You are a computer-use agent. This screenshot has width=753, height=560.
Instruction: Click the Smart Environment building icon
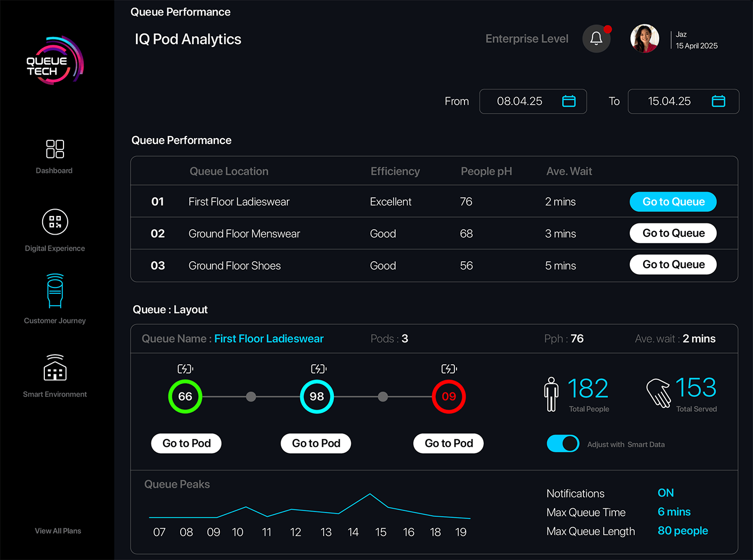pyautogui.click(x=54, y=368)
